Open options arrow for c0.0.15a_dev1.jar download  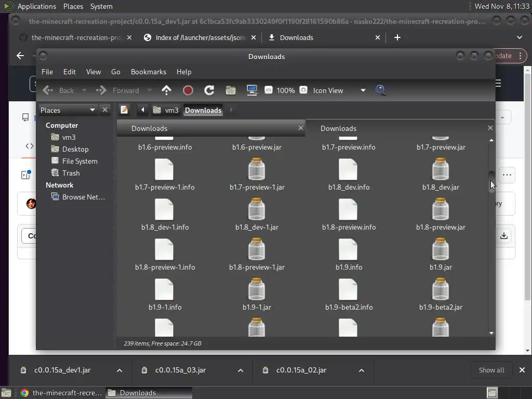(119, 370)
